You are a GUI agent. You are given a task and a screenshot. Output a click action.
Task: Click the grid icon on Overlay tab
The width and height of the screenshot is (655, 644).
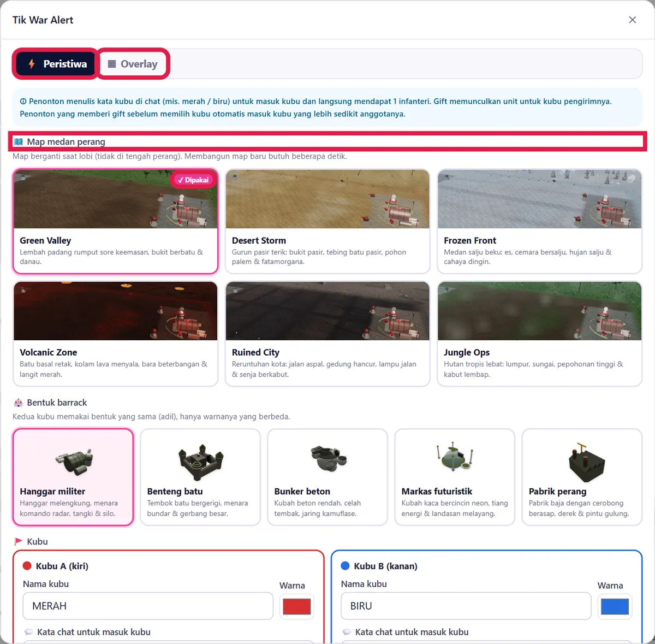112,64
